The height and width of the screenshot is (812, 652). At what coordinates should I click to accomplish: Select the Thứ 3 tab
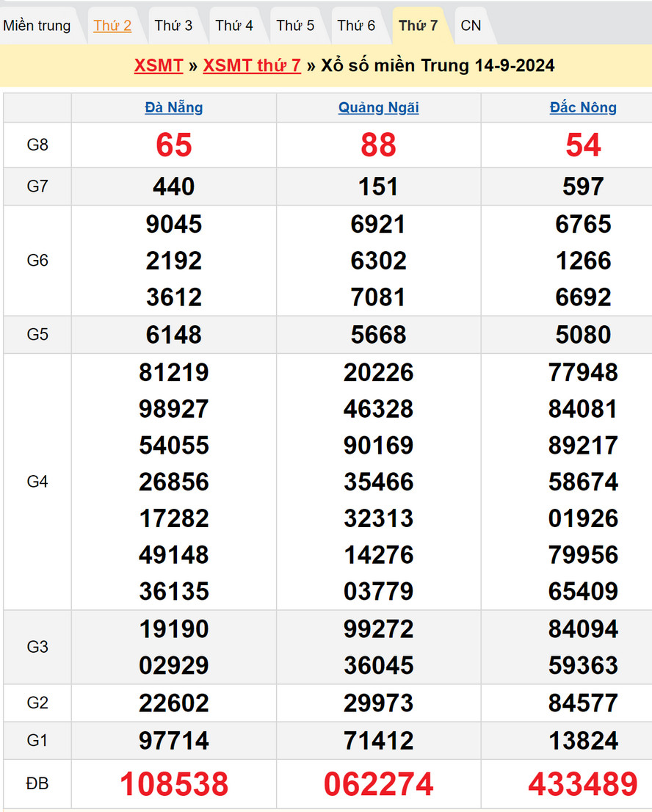tap(173, 26)
